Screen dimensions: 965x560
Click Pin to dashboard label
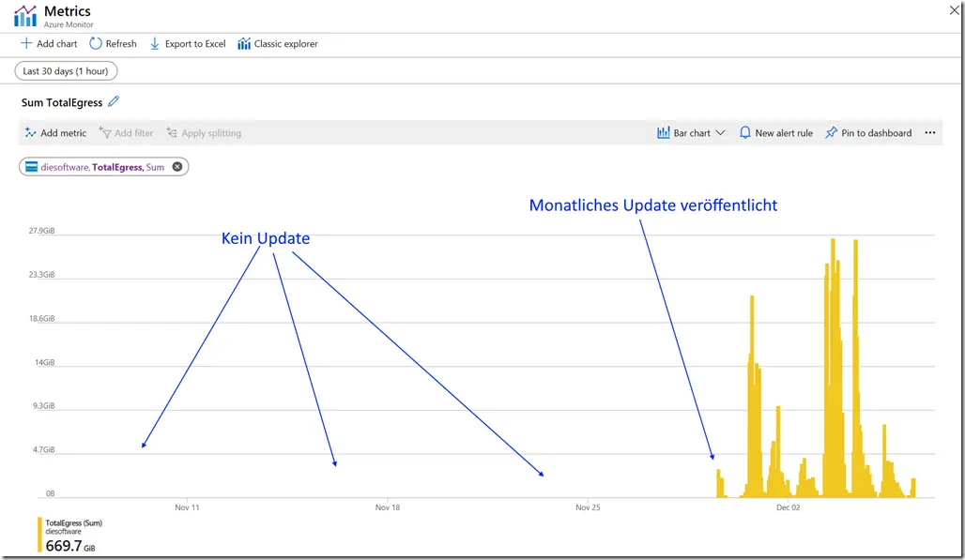tap(877, 133)
